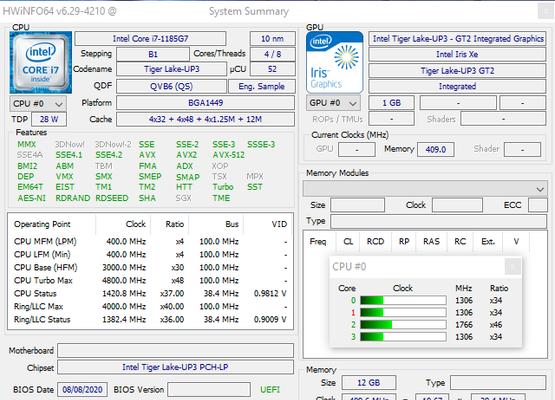Click the Intel Iris Graphics logo
This screenshot has width=555, height=400.
[334, 62]
